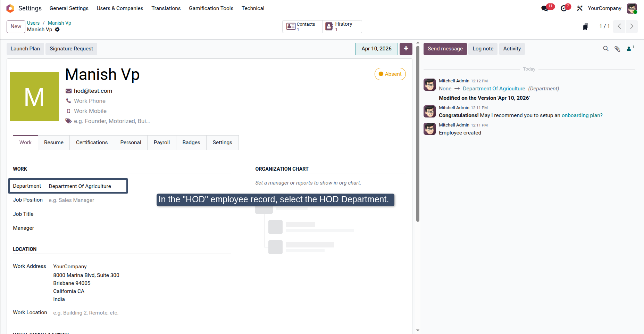Open the Translations menu
This screenshot has width=644, height=334.
click(166, 8)
